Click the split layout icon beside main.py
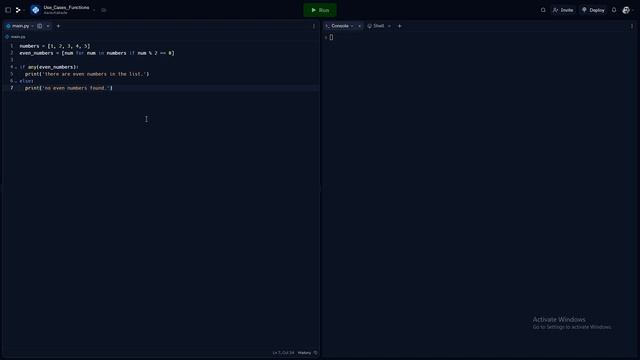The width and height of the screenshot is (640, 360). click(40, 26)
